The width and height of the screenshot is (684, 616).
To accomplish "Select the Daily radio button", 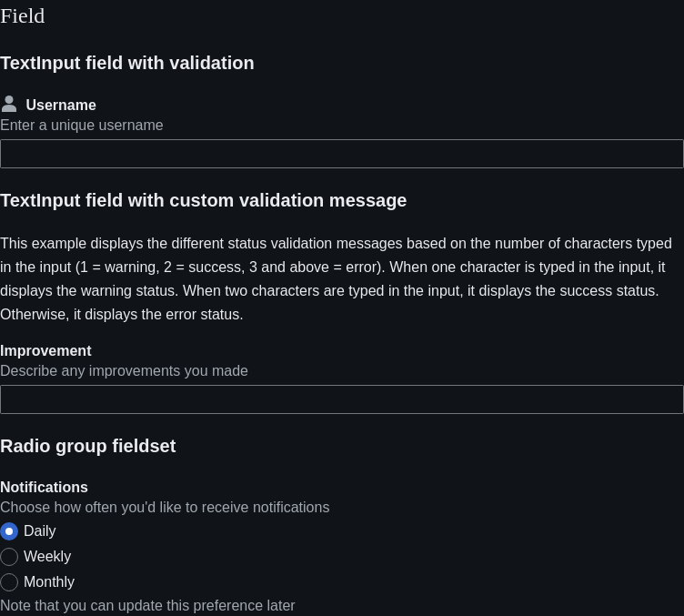I will [x=9, y=531].
